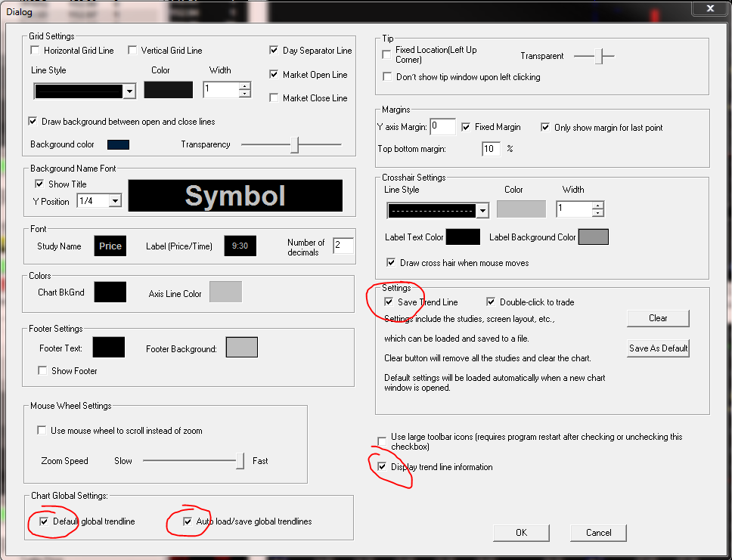The width and height of the screenshot is (732, 560).
Task: Check Use mouse wheel to scroll option
Action: (42, 431)
